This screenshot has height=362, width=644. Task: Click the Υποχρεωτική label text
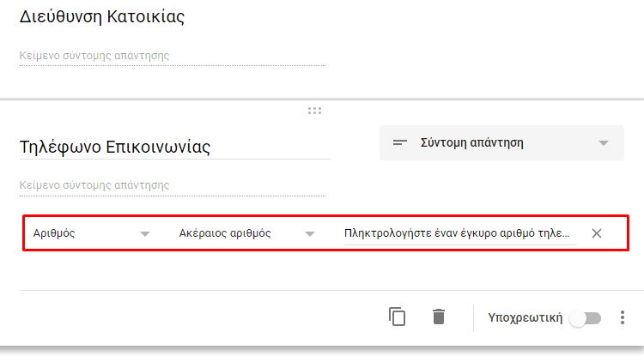(x=525, y=317)
